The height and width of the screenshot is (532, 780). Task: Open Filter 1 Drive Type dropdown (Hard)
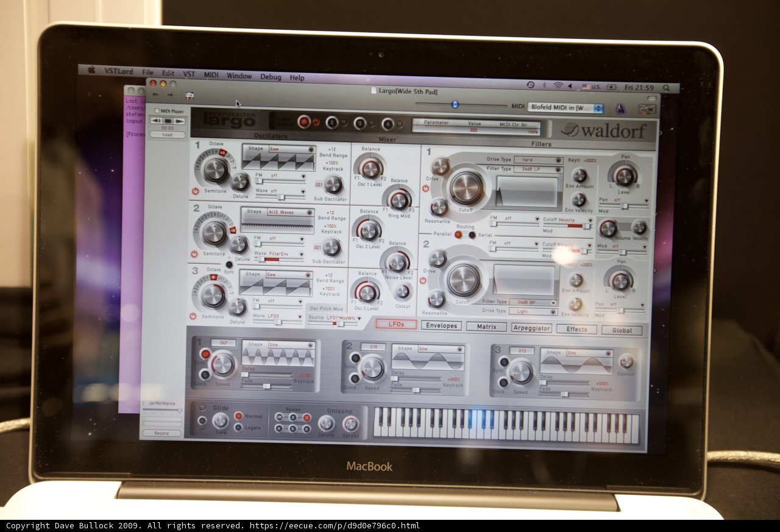pyautogui.click(x=538, y=160)
